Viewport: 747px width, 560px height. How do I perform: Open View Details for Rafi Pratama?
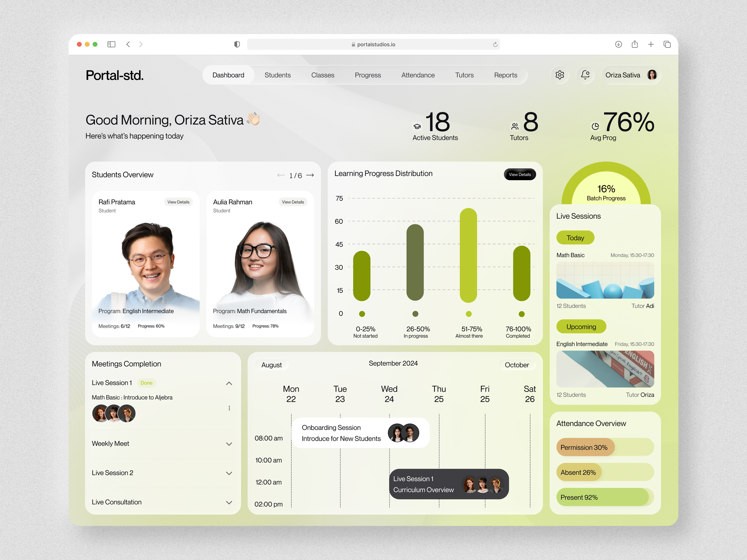(x=178, y=202)
